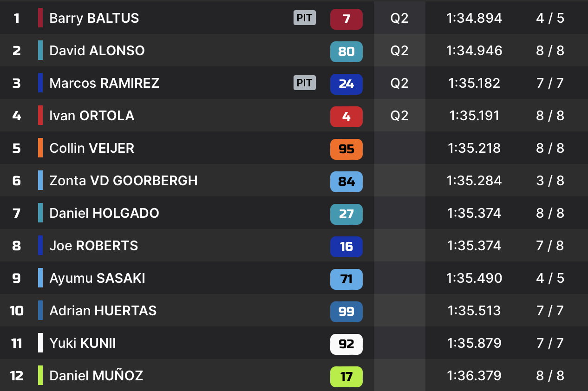Screen dimensions: 588x391
Task: Click the 1:34.894 lap time
Action: [474, 18]
